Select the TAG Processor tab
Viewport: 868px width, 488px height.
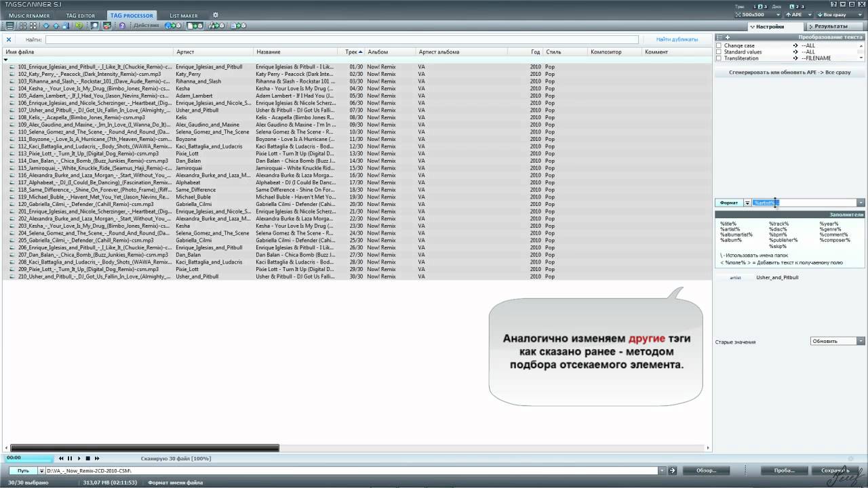[x=132, y=15]
